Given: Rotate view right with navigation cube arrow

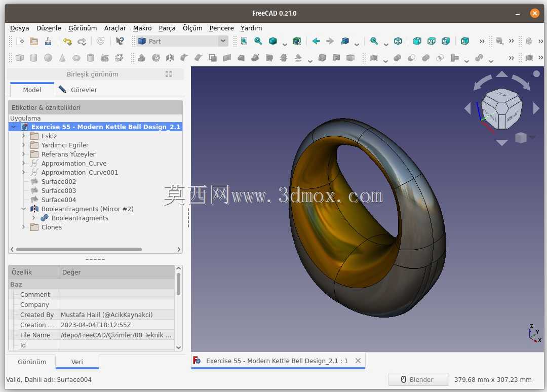Looking at the screenshot, I should (536, 108).
